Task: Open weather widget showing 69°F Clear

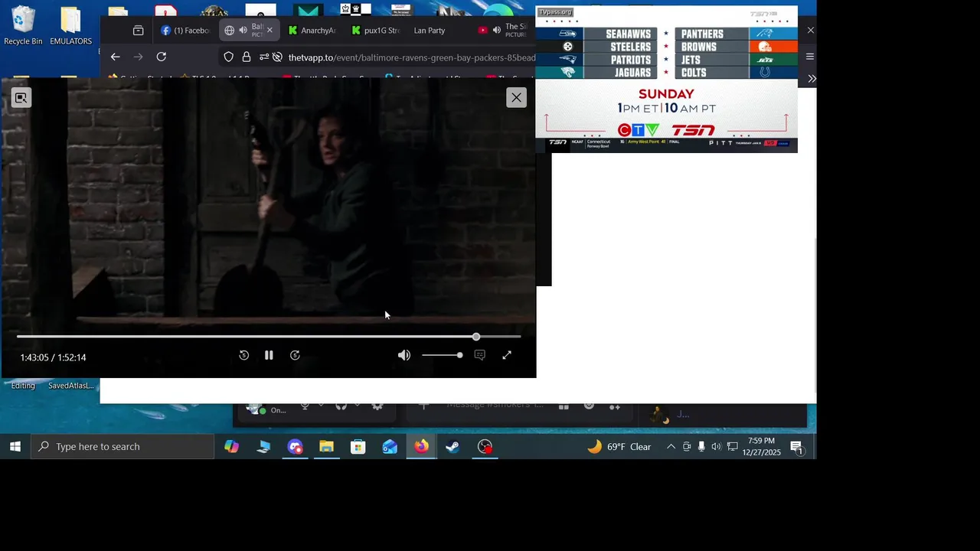Action: [x=619, y=447]
